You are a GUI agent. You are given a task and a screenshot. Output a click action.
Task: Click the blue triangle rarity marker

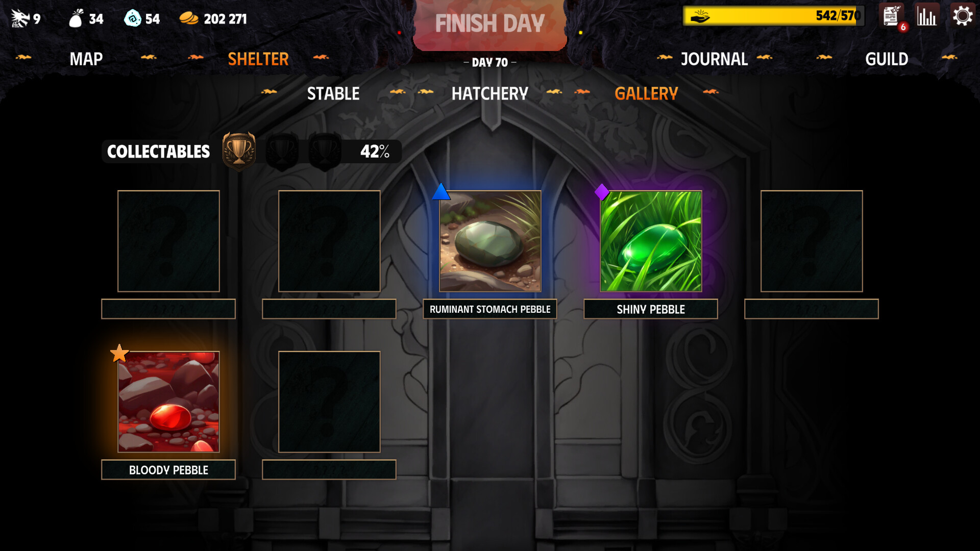pyautogui.click(x=441, y=192)
